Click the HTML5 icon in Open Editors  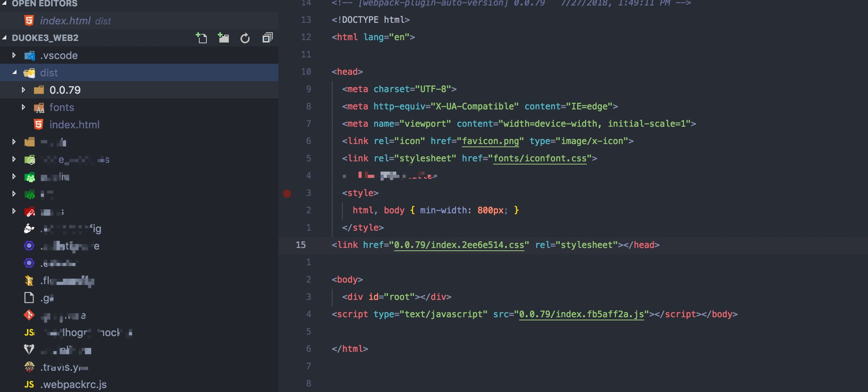click(x=29, y=20)
